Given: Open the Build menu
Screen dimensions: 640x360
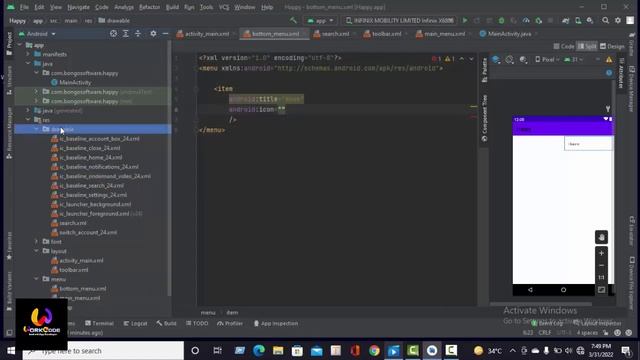Looking at the screenshot, I should 172,7.
